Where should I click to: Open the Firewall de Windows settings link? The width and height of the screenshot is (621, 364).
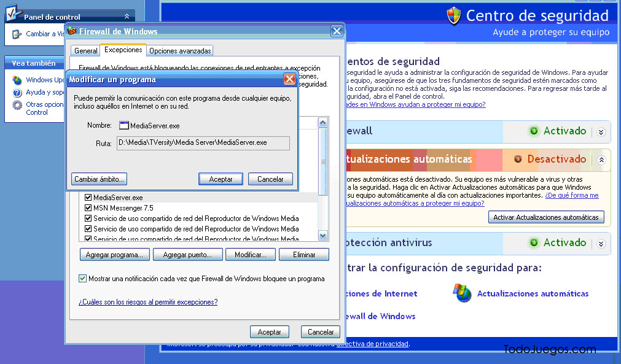[381, 316]
